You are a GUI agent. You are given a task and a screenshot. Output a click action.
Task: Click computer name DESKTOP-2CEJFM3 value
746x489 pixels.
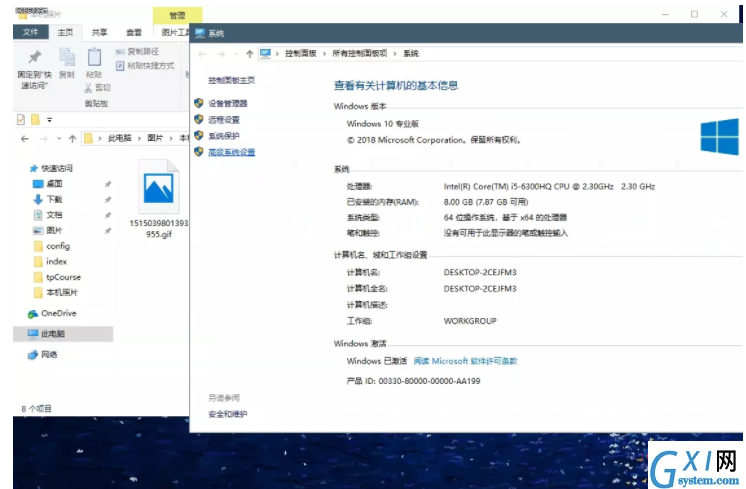(480, 273)
